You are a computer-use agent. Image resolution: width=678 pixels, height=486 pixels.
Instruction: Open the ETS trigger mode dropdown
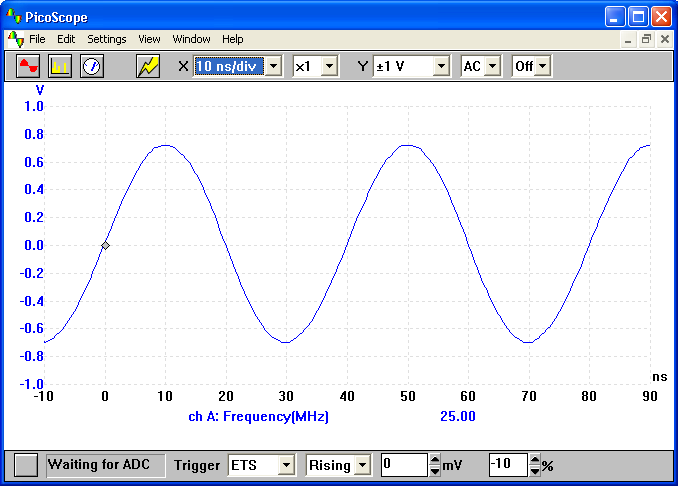coord(286,465)
